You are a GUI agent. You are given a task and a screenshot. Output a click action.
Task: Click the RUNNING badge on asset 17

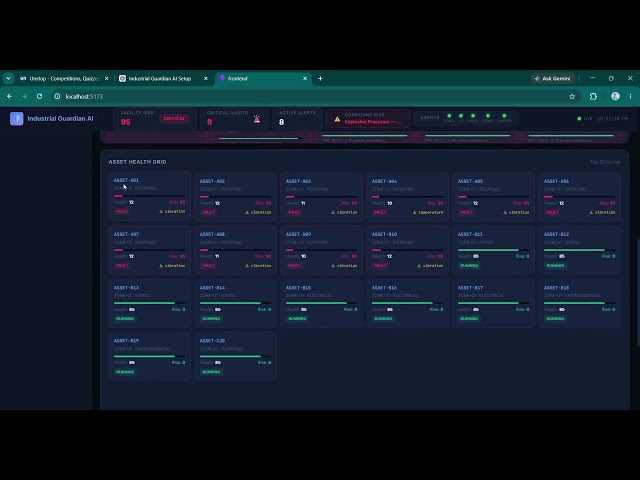point(469,319)
